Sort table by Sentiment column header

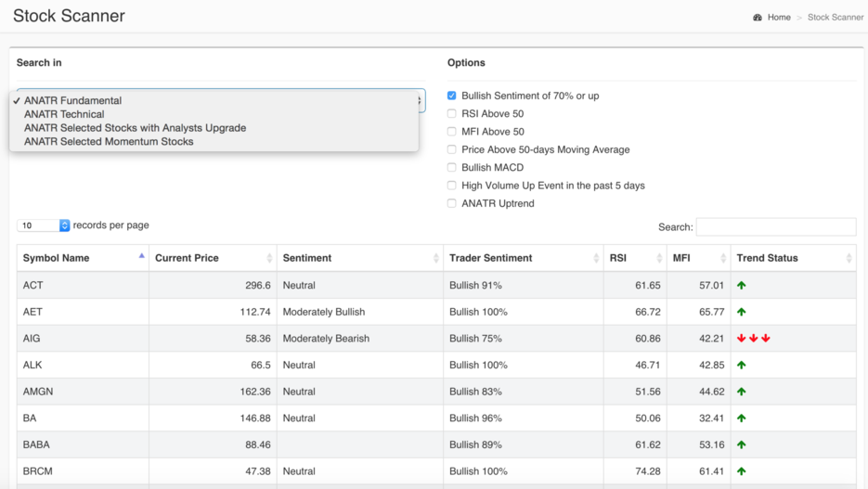coord(360,258)
